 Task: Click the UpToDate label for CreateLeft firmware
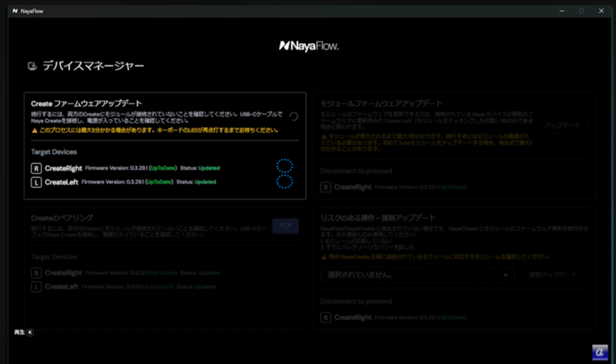tap(159, 182)
